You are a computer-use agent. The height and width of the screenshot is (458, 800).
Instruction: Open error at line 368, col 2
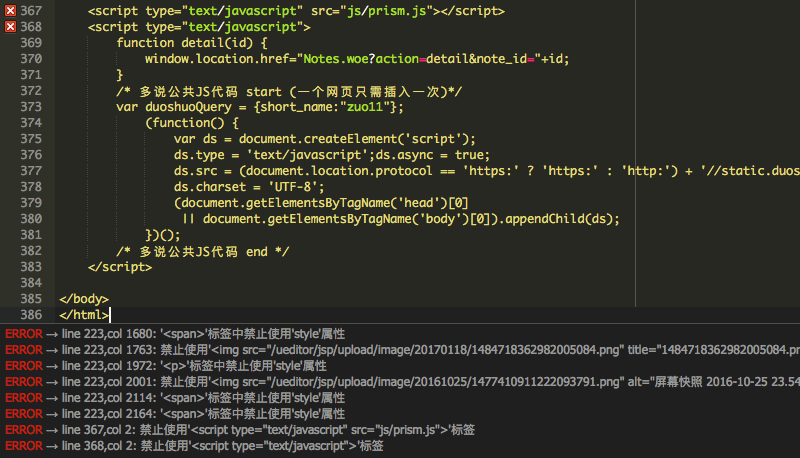coord(194,446)
